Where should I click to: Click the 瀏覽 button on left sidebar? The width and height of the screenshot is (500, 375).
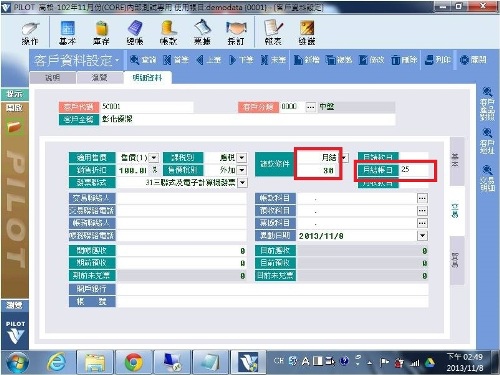[15, 305]
